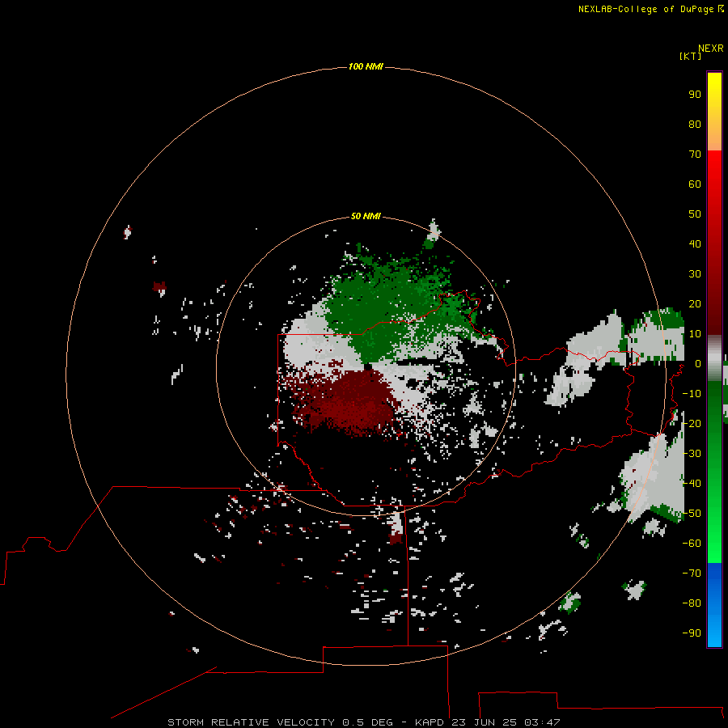Image resolution: width=728 pixels, height=728 pixels.
Task: Click the positive 10 scale label
Action: pos(695,334)
